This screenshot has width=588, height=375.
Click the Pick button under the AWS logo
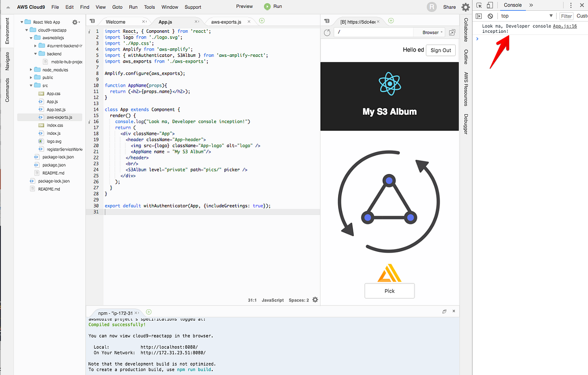(389, 291)
